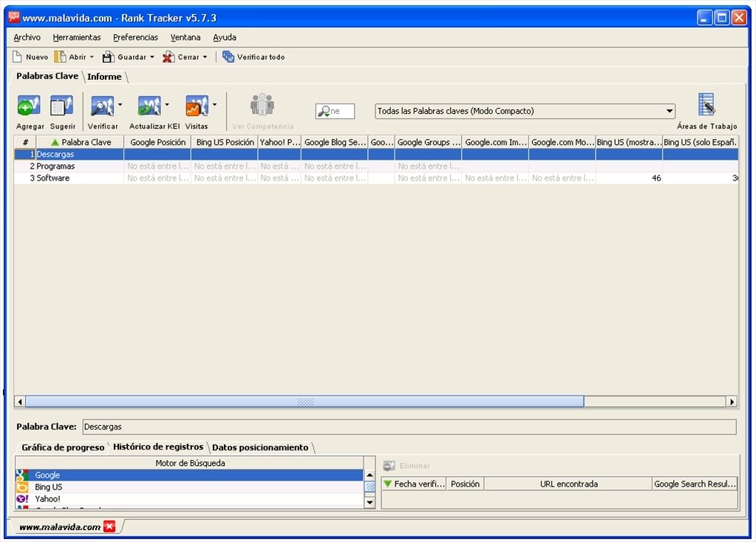The image size is (756, 542).
Task: Click the Motor de Búsqueda column header
Action: [190, 463]
